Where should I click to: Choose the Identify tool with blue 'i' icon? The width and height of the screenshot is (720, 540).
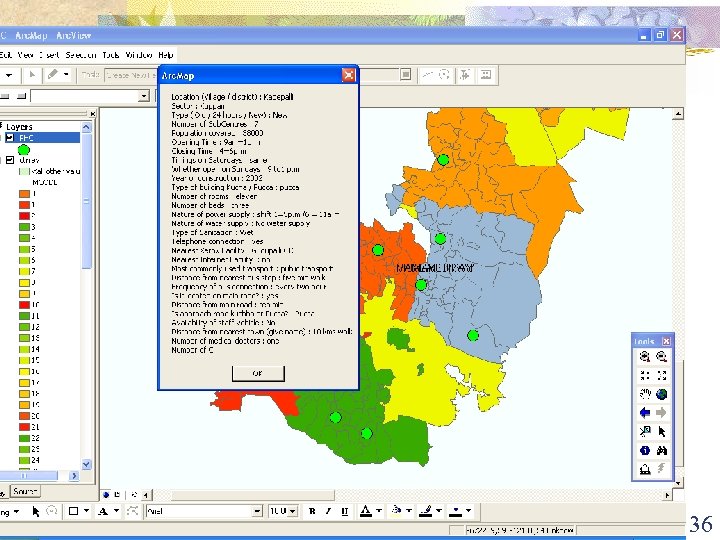click(645, 450)
